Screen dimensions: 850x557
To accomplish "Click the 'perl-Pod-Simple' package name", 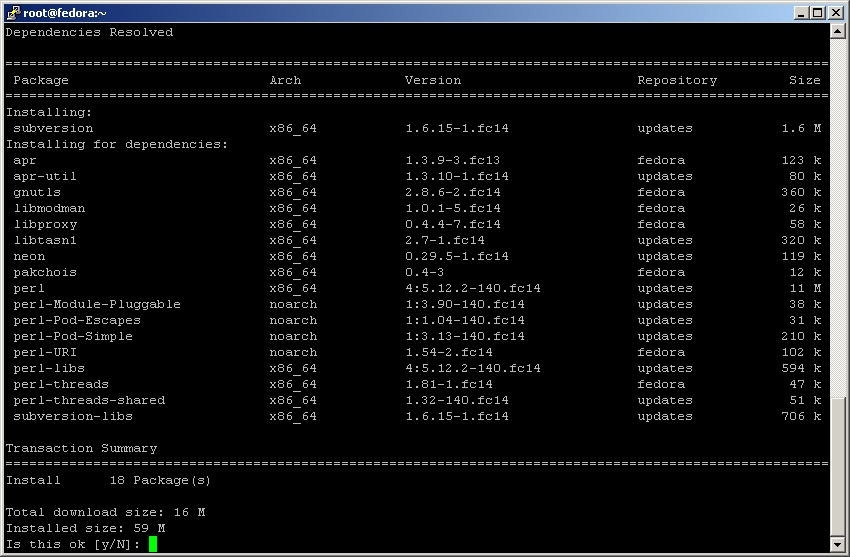I will (73, 336).
